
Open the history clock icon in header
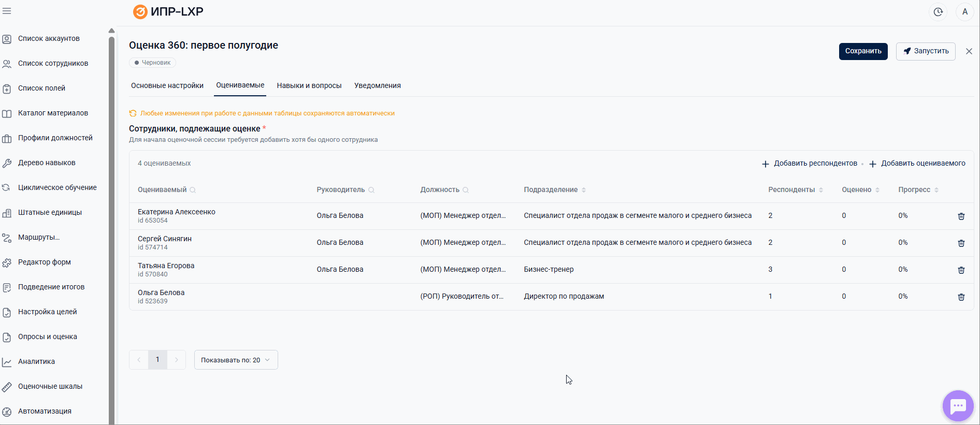pyautogui.click(x=938, y=12)
